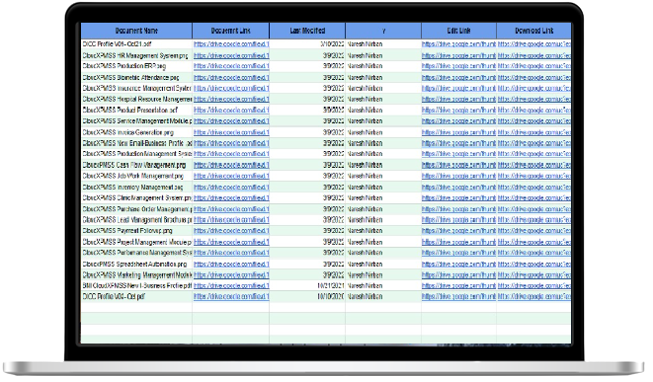Select the Clinic Management System name cell
653x382 pixels.
coord(137,198)
